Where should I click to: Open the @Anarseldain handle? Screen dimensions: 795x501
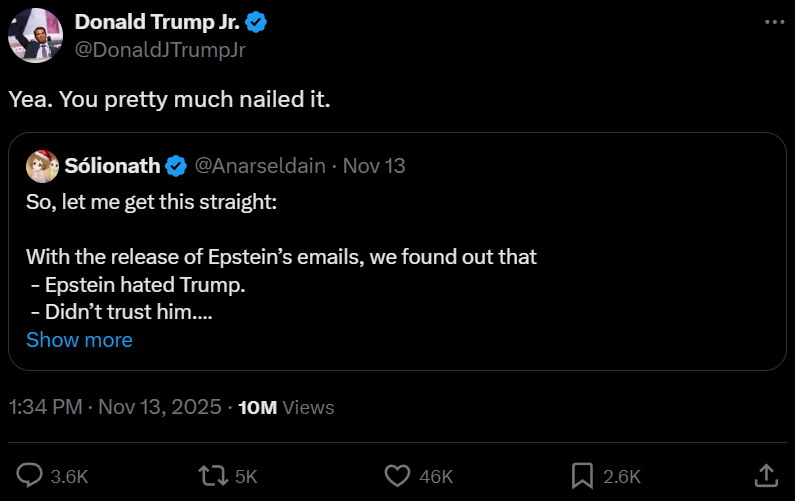259,166
